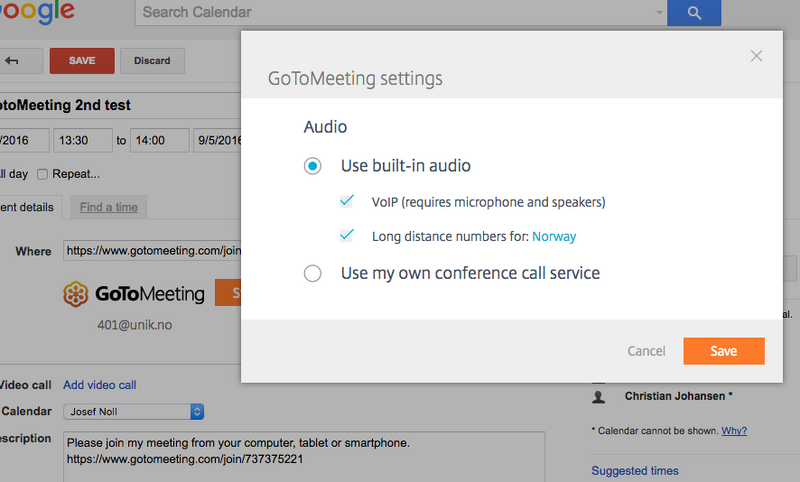The image size is (800, 482).
Task: Open the Norway country selector link
Action: [554, 237]
